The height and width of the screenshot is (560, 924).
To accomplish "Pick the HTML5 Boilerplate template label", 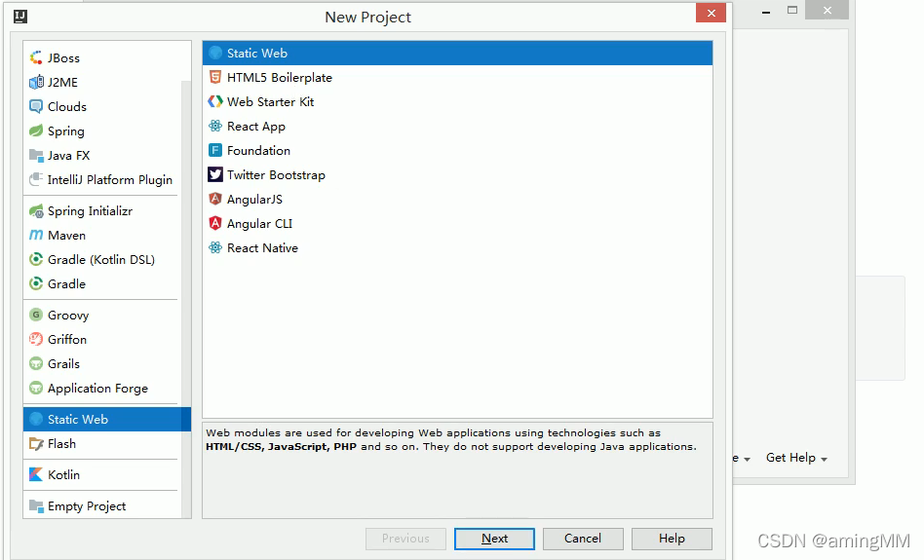I will point(280,77).
